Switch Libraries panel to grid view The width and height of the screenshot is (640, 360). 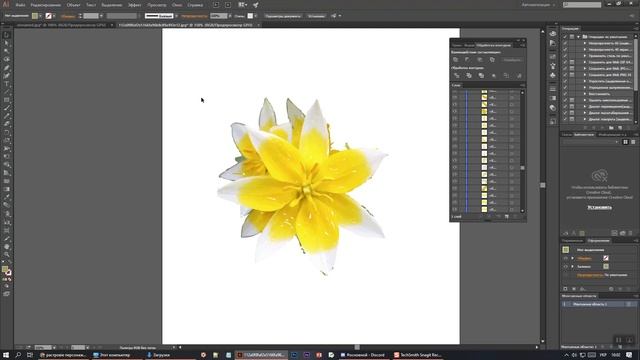(x=625, y=142)
